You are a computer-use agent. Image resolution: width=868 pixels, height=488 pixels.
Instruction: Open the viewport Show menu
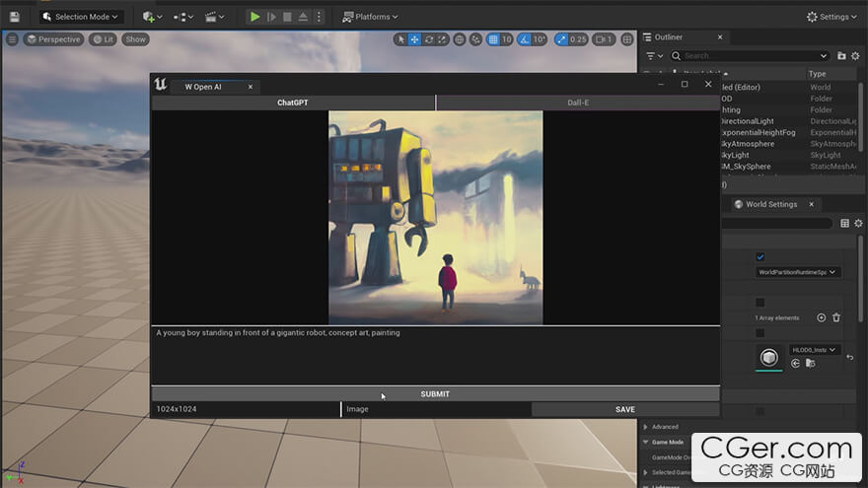136,39
